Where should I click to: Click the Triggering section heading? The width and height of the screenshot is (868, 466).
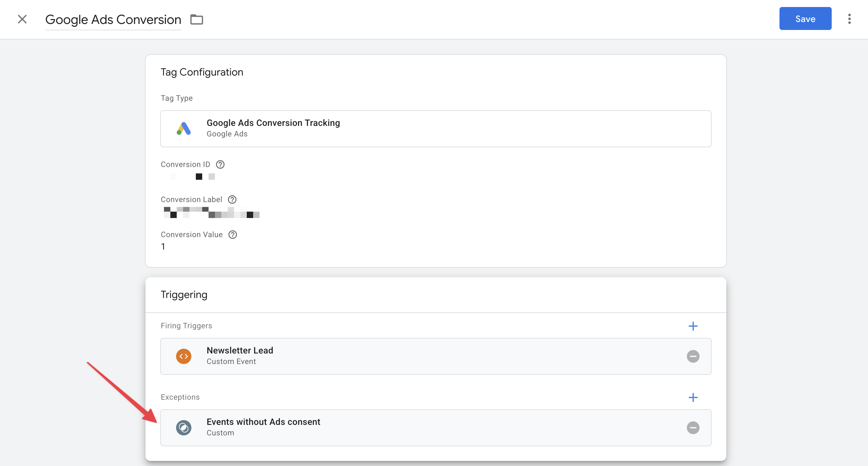(x=184, y=295)
